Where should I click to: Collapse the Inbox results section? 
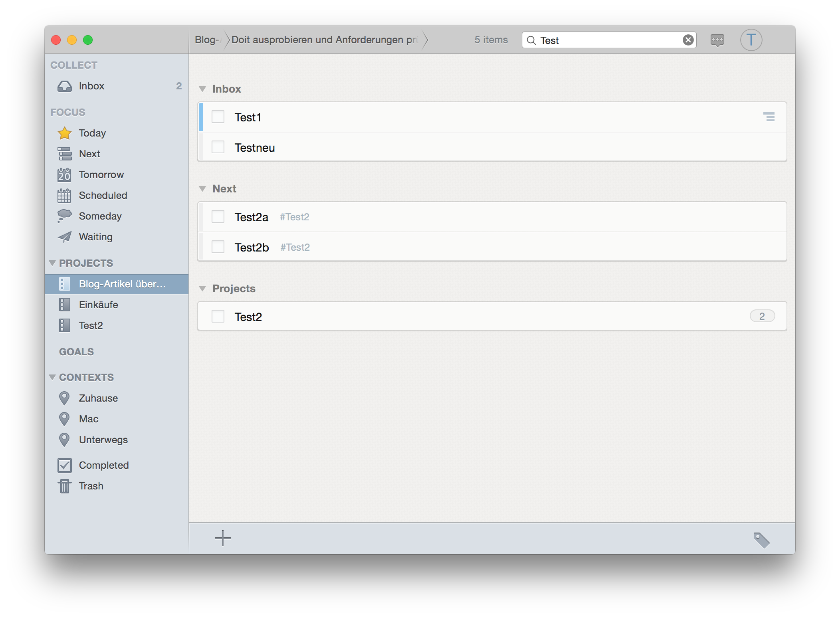pyautogui.click(x=202, y=89)
